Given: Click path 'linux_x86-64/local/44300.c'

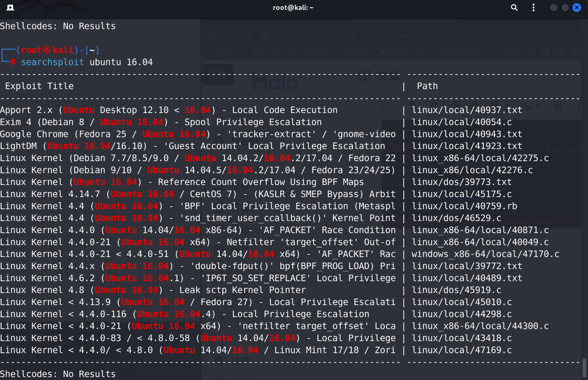Looking at the screenshot, I should point(480,326).
